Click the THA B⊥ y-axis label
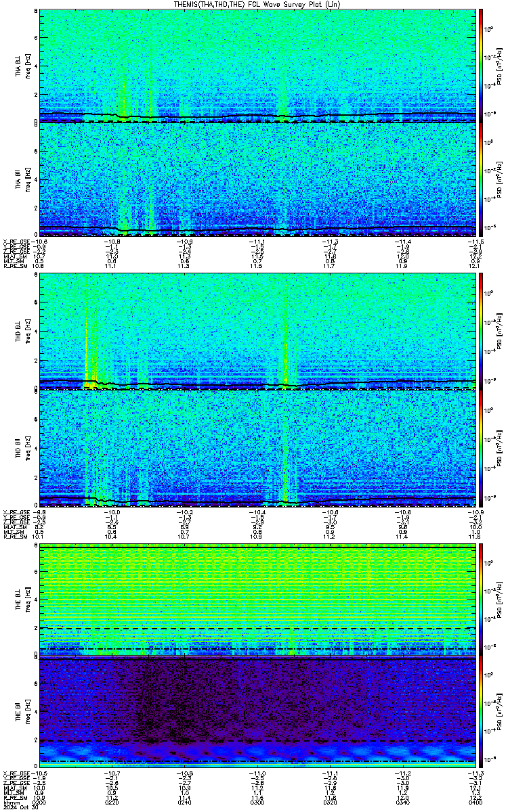The image size is (508, 812). pyautogui.click(x=18, y=65)
